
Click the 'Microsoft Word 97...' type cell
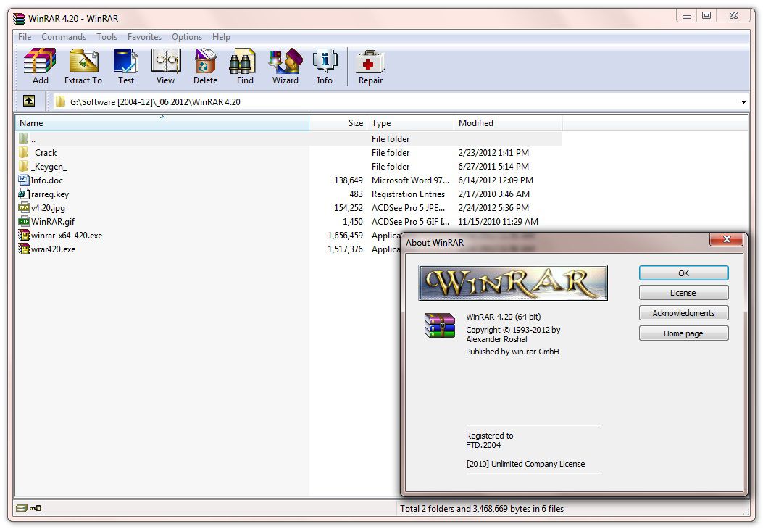point(410,180)
